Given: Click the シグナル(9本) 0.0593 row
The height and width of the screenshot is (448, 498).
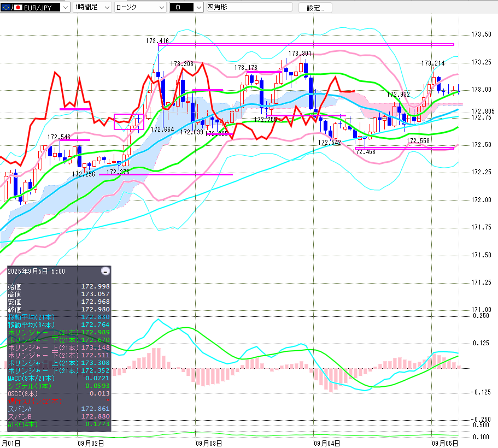Looking at the screenshot, I should tap(58, 386).
